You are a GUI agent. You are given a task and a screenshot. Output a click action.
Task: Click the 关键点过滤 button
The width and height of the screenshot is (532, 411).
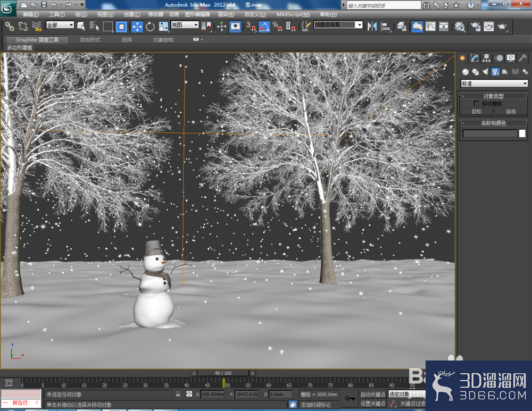[x=412, y=404]
